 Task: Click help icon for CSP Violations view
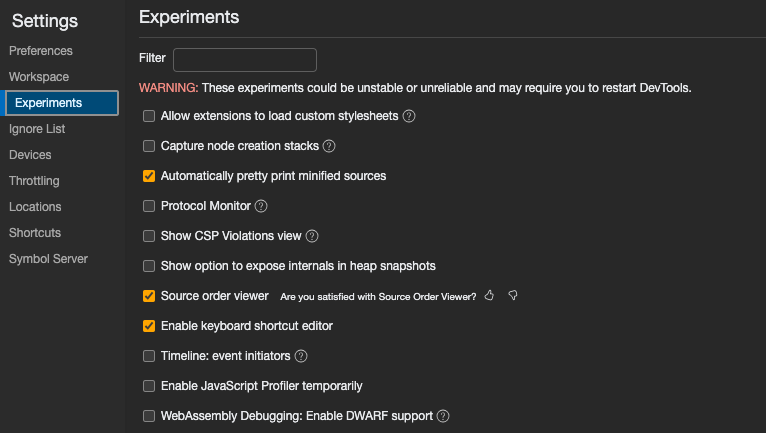(x=311, y=236)
